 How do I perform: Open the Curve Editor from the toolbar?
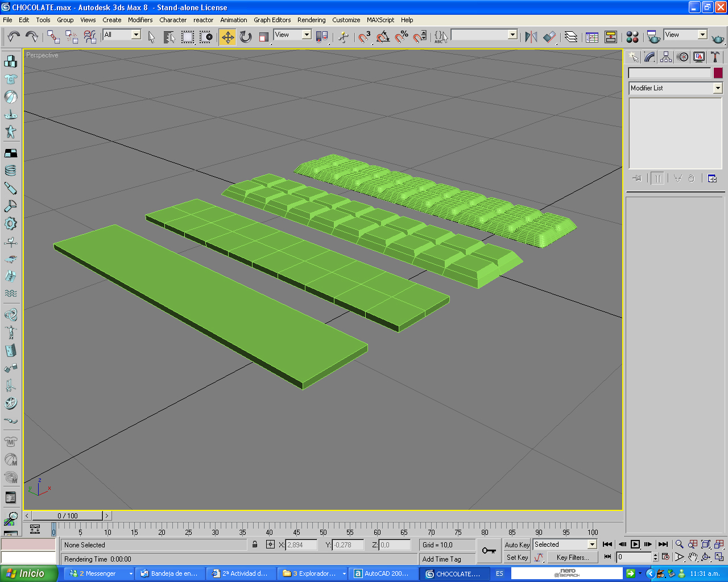(592, 37)
